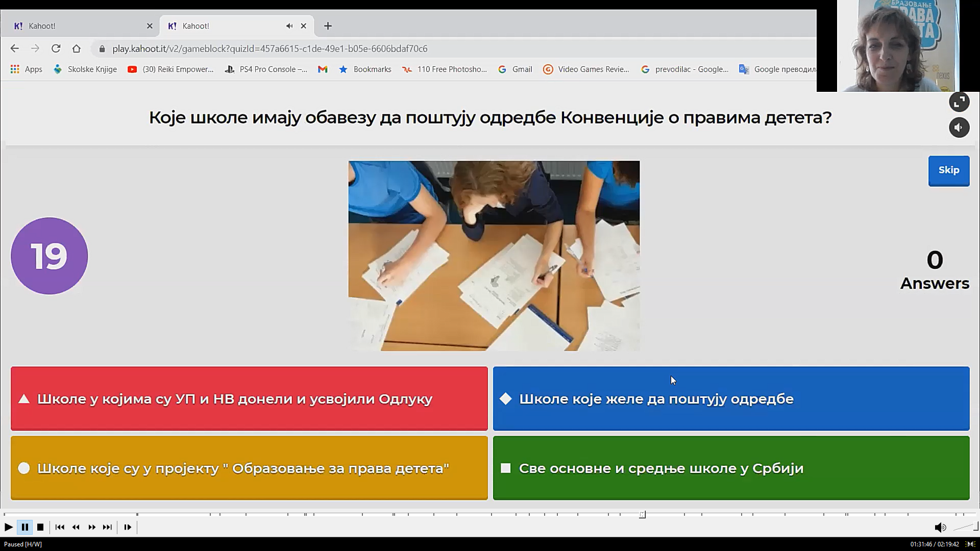This screenshot has width=980, height=551.
Task: Close the first Kahoot! tab
Action: (x=150, y=26)
